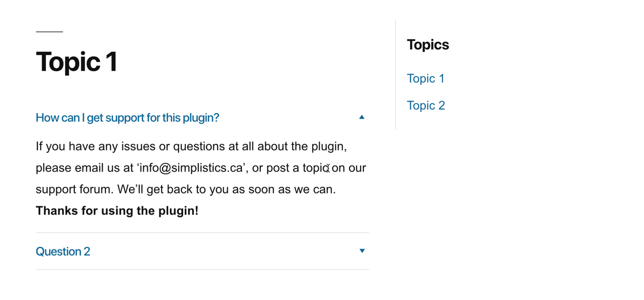Click the large 'Topic 1' page heading
Image resolution: width=644 pixels, height=300 pixels.
(77, 62)
